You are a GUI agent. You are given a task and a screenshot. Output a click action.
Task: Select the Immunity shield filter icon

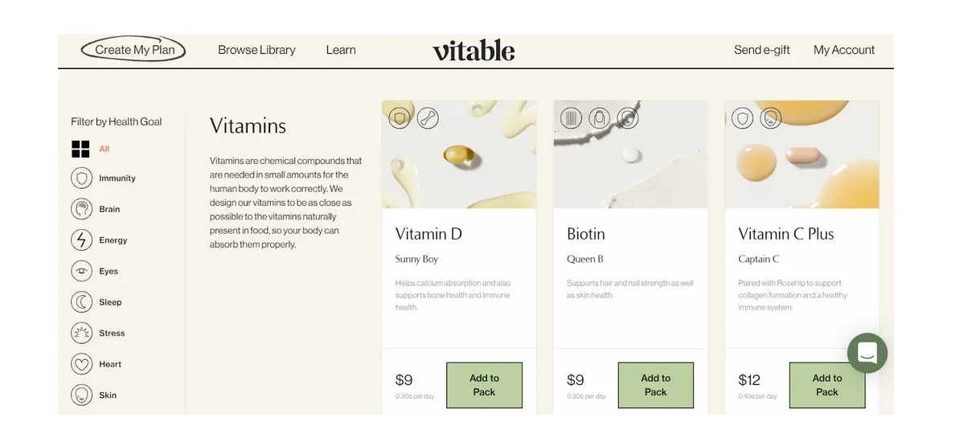[81, 178]
